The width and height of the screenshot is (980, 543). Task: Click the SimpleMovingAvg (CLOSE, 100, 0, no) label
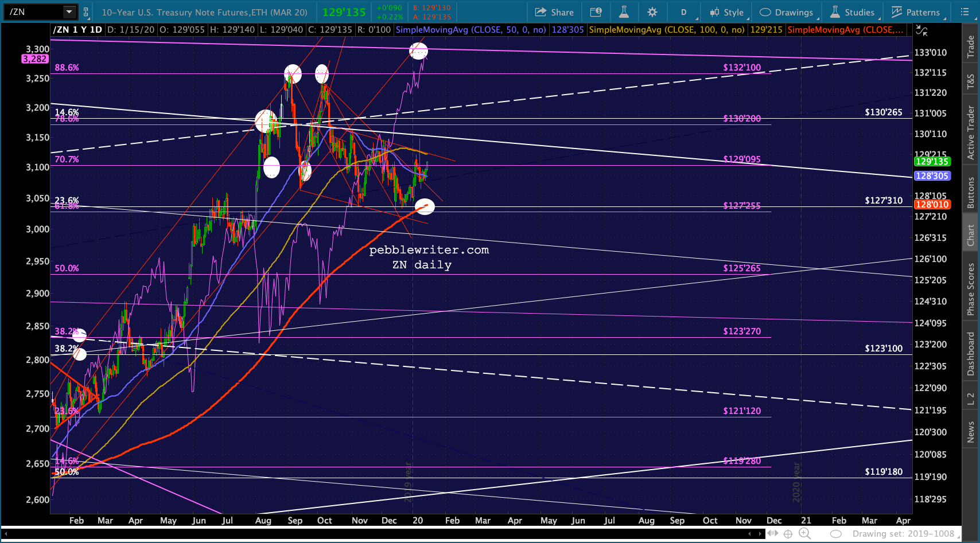[x=667, y=30]
